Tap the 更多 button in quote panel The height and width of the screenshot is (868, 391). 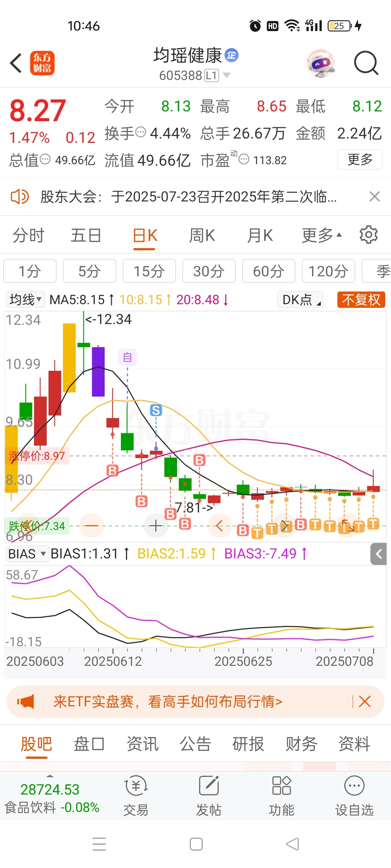360,159
